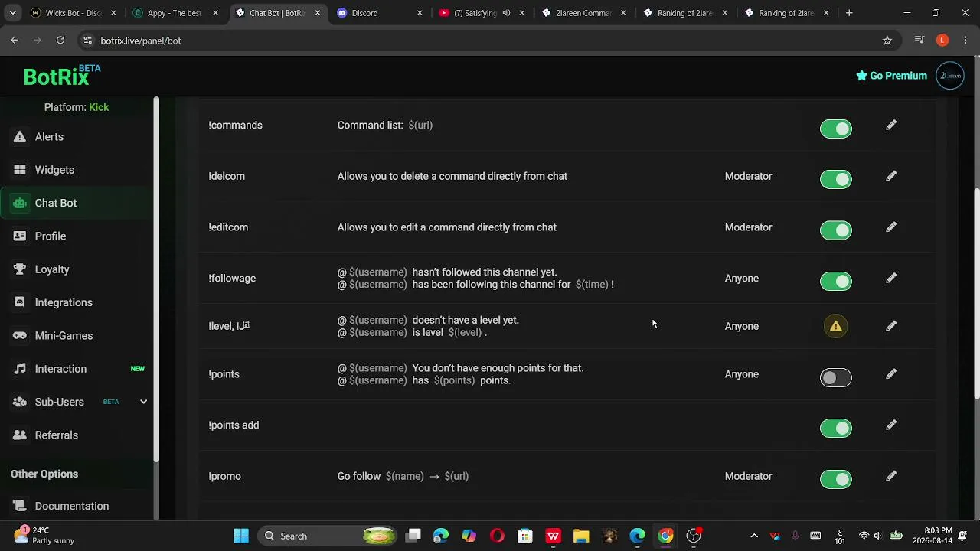The width and height of the screenshot is (980, 551).
Task: Click the Chat Bot robot icon
Action: click(20, 203)
